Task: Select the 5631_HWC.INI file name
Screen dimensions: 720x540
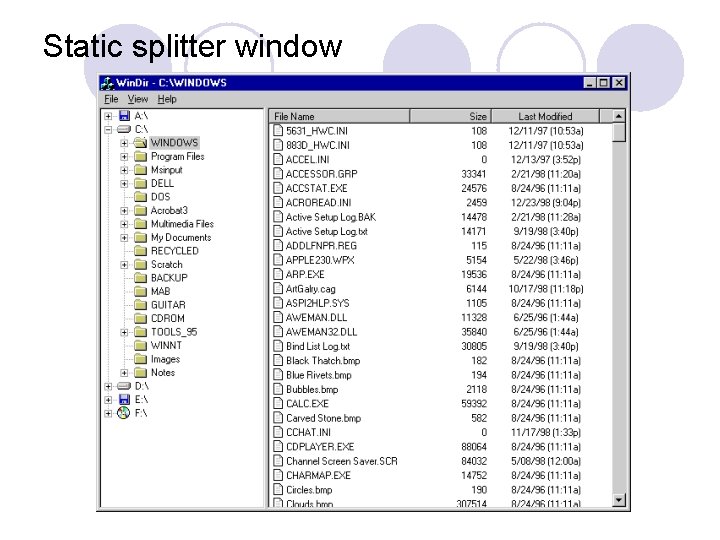Action: click(x=317, y=131)
